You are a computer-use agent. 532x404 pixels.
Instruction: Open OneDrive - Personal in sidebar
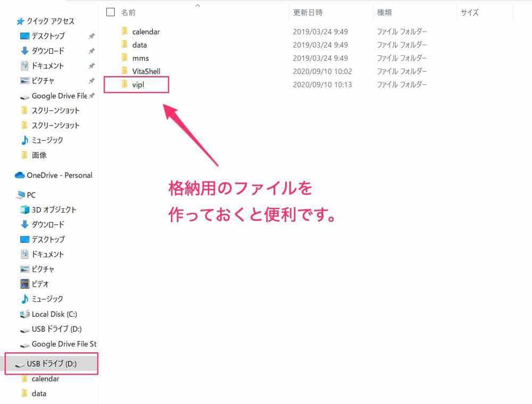(59, 175)
